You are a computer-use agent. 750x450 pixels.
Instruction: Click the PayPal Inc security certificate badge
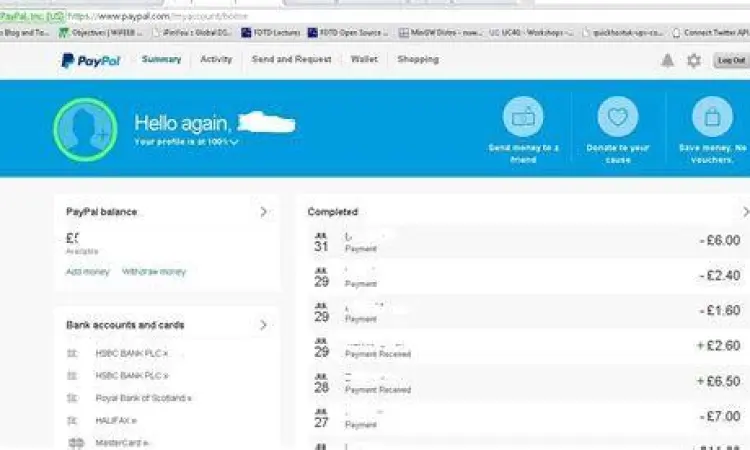(32, 16)
